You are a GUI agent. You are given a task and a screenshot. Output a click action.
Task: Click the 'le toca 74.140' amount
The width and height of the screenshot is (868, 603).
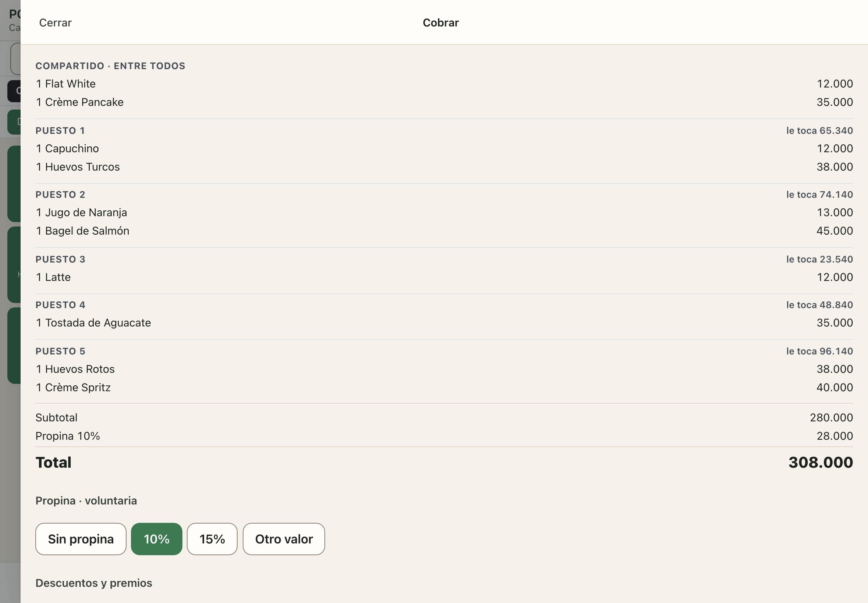[819, 195]
